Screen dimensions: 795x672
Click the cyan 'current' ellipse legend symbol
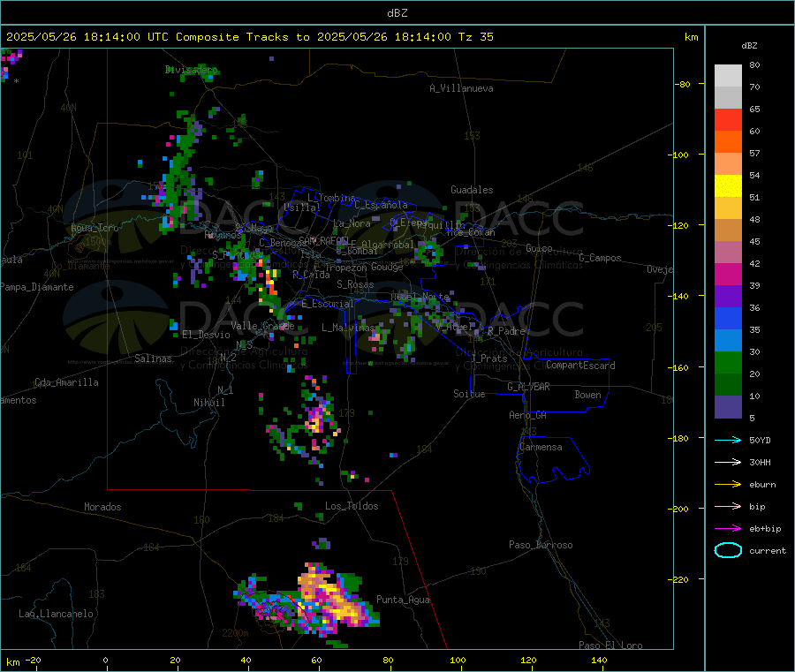728,550
